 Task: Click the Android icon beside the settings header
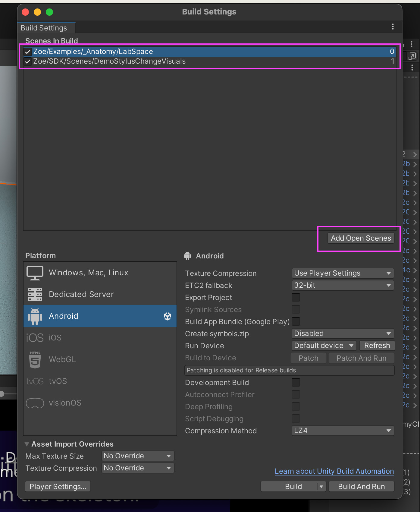tap(187, 256)
